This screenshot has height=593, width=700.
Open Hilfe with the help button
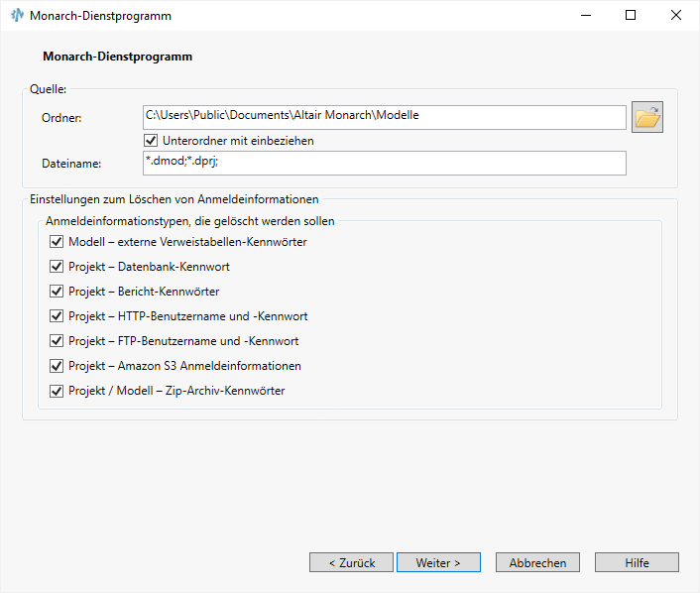[637, 562]
